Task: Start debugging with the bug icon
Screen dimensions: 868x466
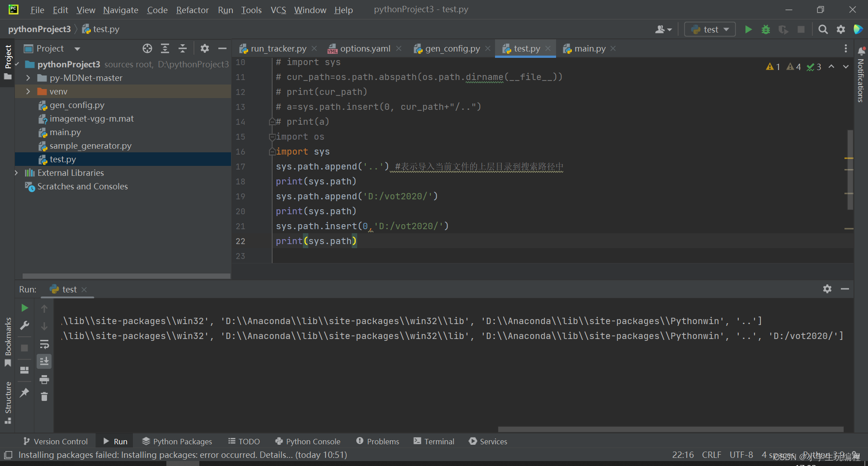Action: [x=765, y=29]
